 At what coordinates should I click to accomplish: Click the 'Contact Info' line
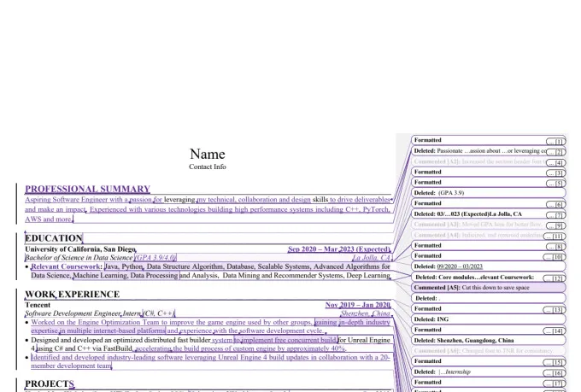point(208,167)
